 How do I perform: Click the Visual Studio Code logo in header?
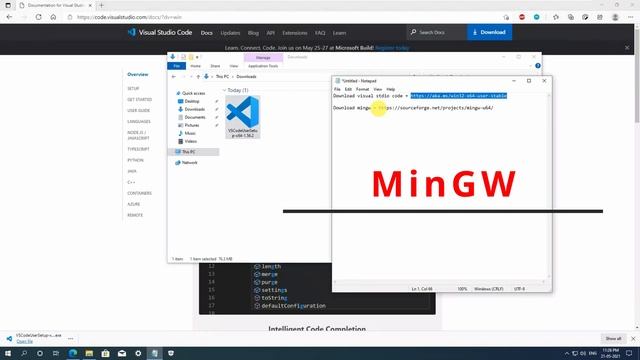(x=160, y=32)
